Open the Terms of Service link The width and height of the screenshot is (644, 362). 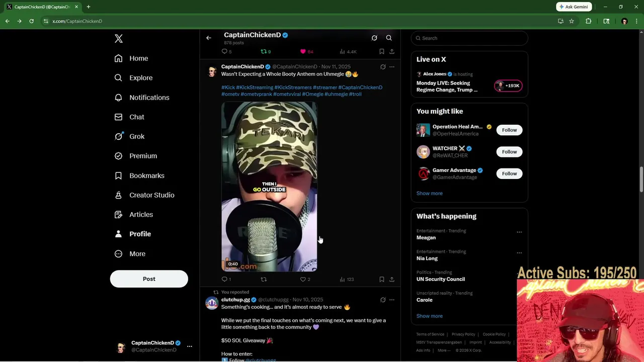(430, 334)
